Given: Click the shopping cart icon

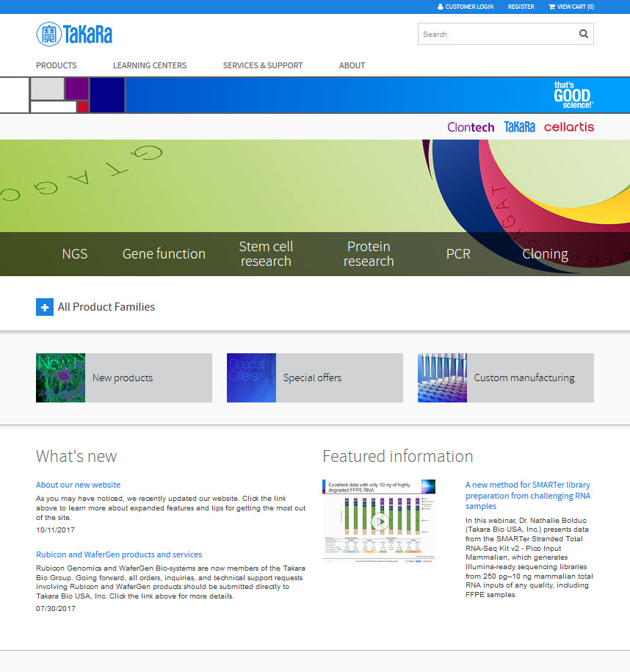Looking at the screenshot, I should (x=551, y=7).
